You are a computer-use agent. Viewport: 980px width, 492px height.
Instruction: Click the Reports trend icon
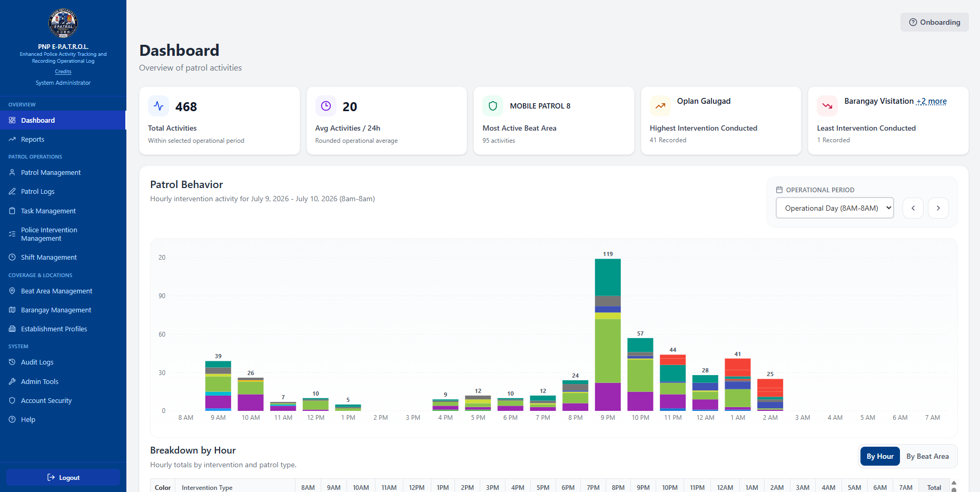(12, 139)
